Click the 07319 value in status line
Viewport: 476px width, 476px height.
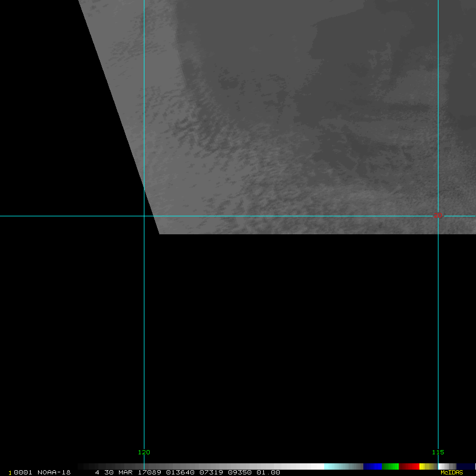tap(212, 472)
